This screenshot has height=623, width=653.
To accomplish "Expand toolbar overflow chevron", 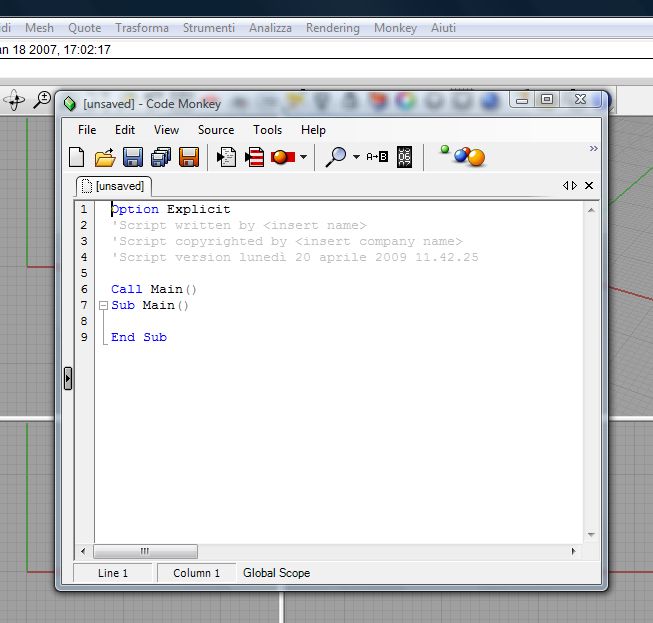I will point(593,148).
